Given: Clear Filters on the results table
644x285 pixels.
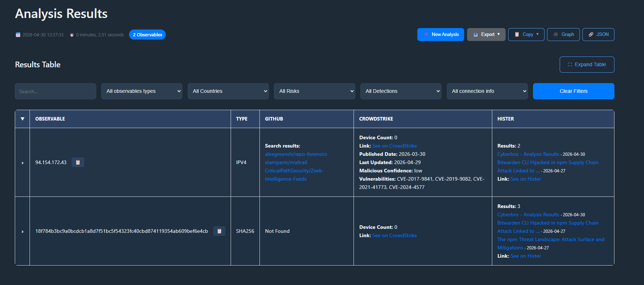Looking at the screenshot, I should pos(573,91).
